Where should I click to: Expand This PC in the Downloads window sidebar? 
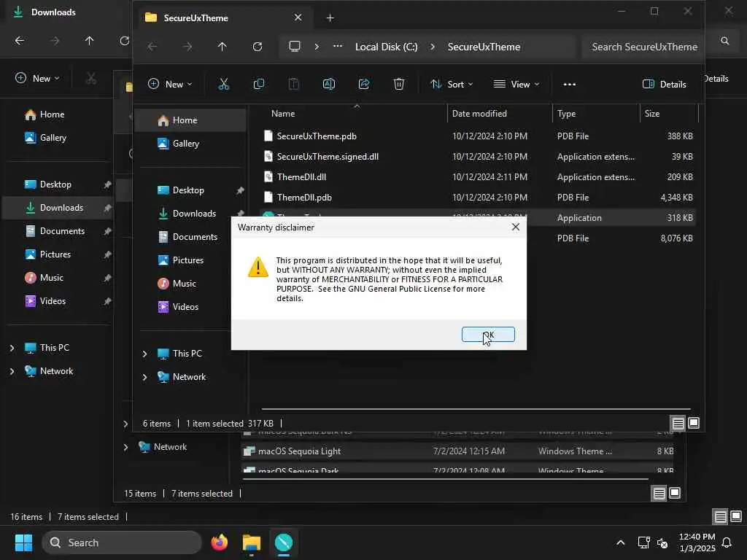tap(12, 348)
